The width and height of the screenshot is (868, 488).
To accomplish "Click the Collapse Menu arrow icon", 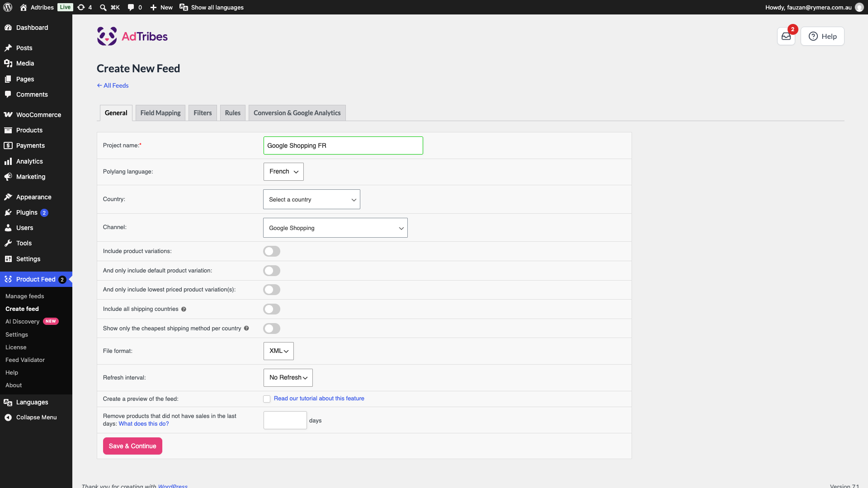I will 8,418.
